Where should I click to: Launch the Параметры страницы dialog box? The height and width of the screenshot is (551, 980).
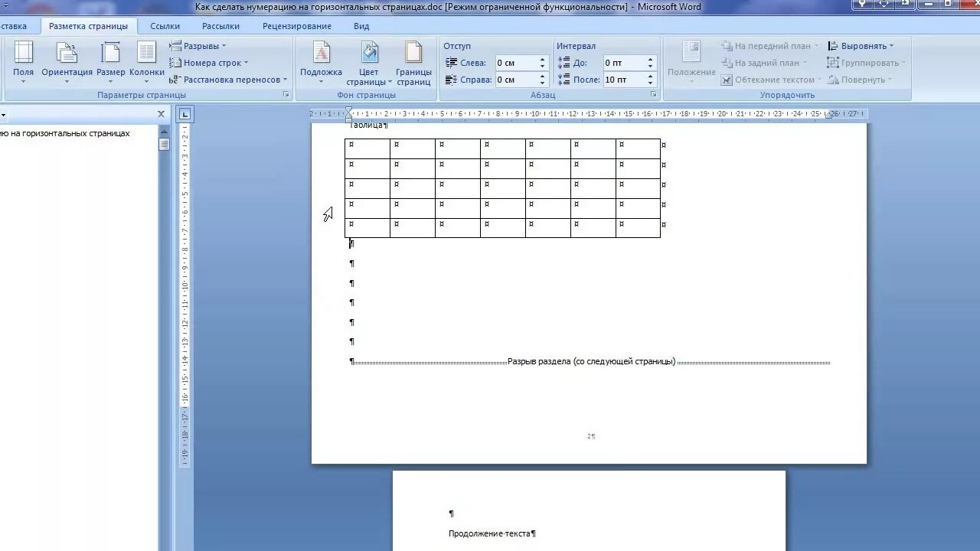click(286, 95)
